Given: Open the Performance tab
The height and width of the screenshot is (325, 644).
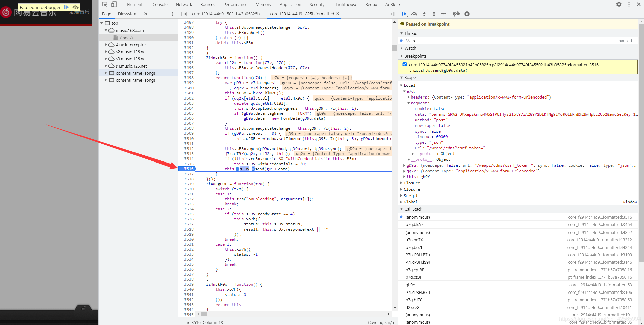Looking at the screenshot, I should [235, 4].
